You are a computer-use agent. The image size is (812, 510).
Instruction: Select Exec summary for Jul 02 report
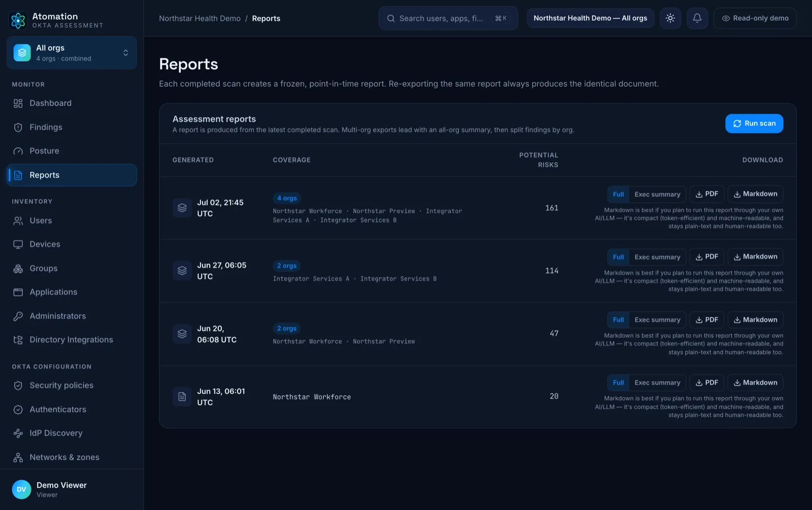coord(657,194)
